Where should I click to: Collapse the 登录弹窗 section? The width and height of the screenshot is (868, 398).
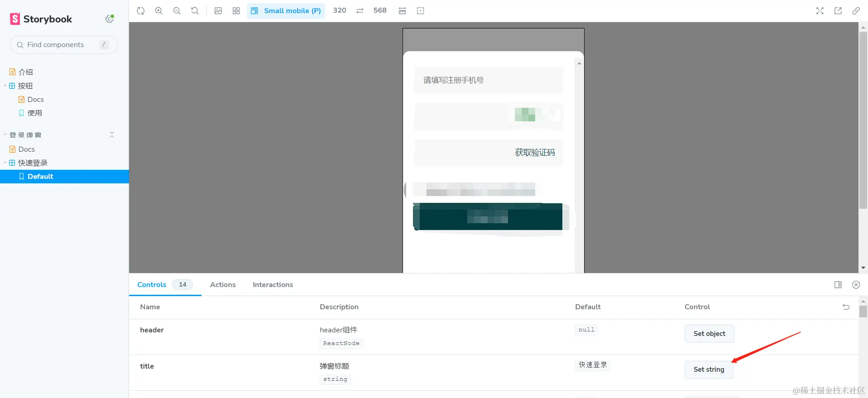coord(25,135)
